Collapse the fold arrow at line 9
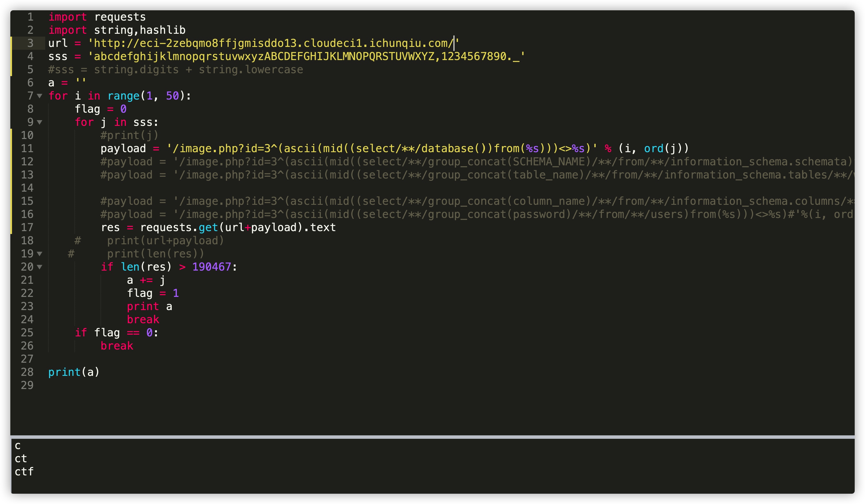The height and width of the screenshot is (504, 865). pyautogui.click(x=40, y=122)
